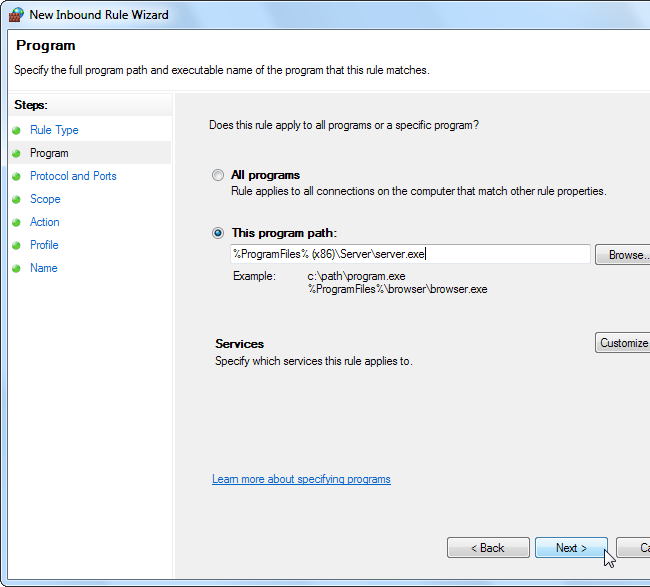
Task: Click the firewall wizard title bar icon
Action: point(16,15)
